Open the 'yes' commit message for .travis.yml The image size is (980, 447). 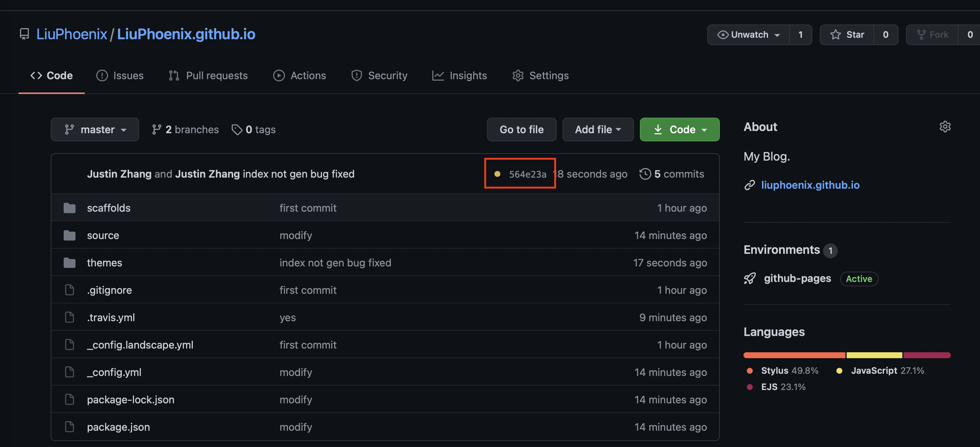tap(288, 317)
